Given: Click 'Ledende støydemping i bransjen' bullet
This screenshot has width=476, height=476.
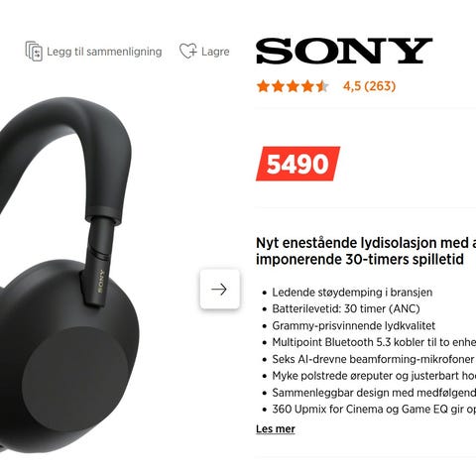Looking at the screenshot, I should 352,293.
